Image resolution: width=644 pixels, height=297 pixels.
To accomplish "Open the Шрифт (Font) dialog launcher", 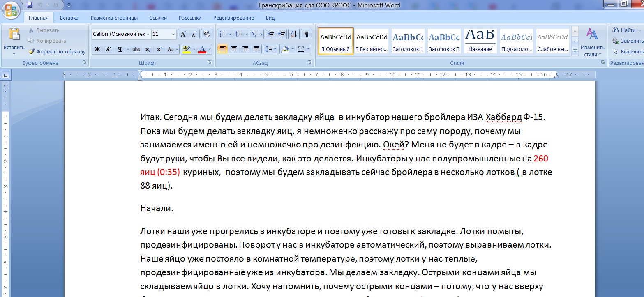I will click(209, 62).
